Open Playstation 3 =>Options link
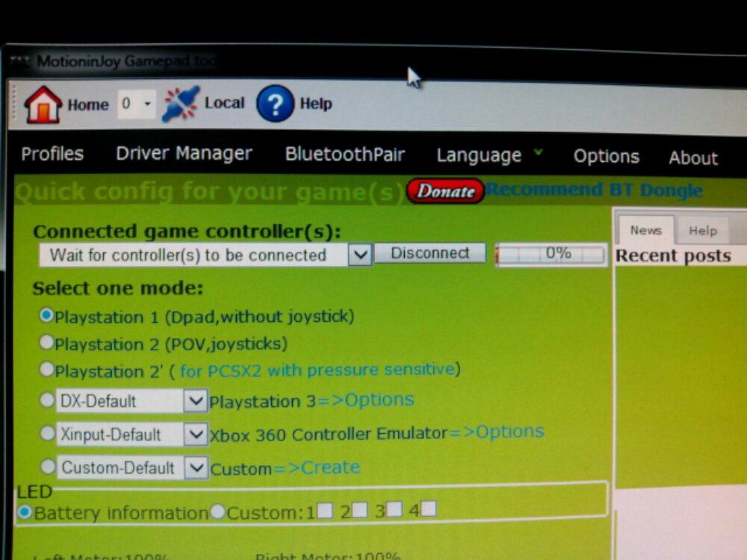The image size is (747, 560). point(365,400)
